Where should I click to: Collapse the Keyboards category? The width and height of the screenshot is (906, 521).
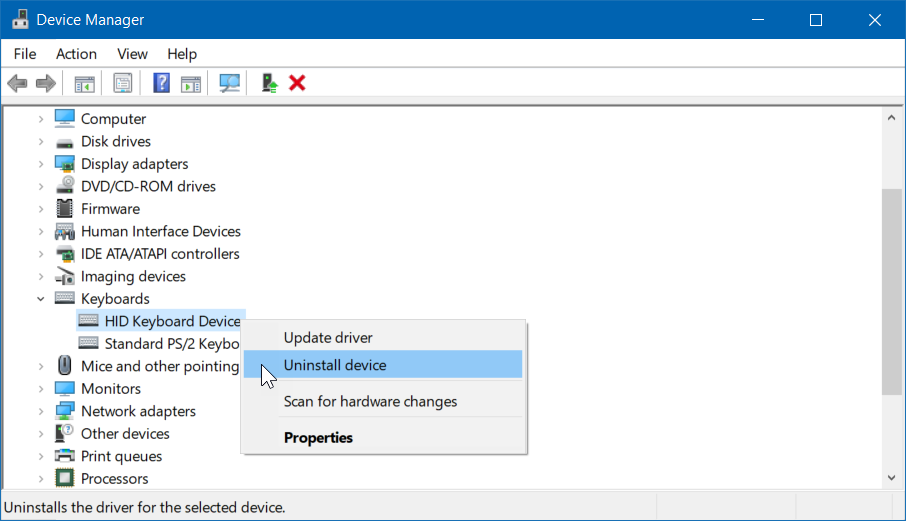click(41, 299)
